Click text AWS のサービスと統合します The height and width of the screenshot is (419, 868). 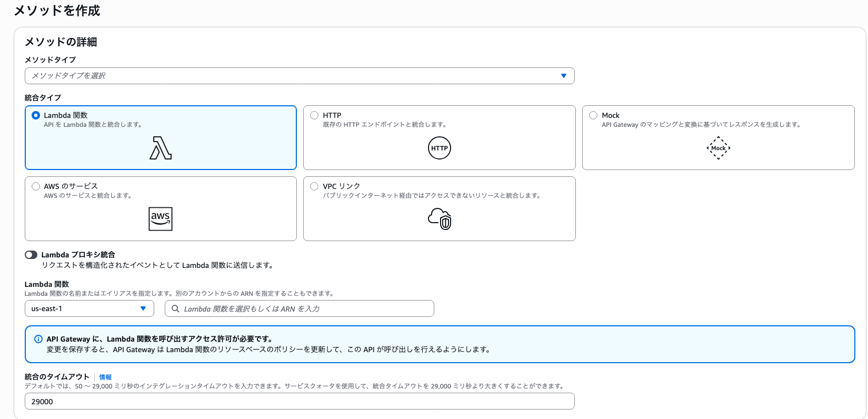88,196
